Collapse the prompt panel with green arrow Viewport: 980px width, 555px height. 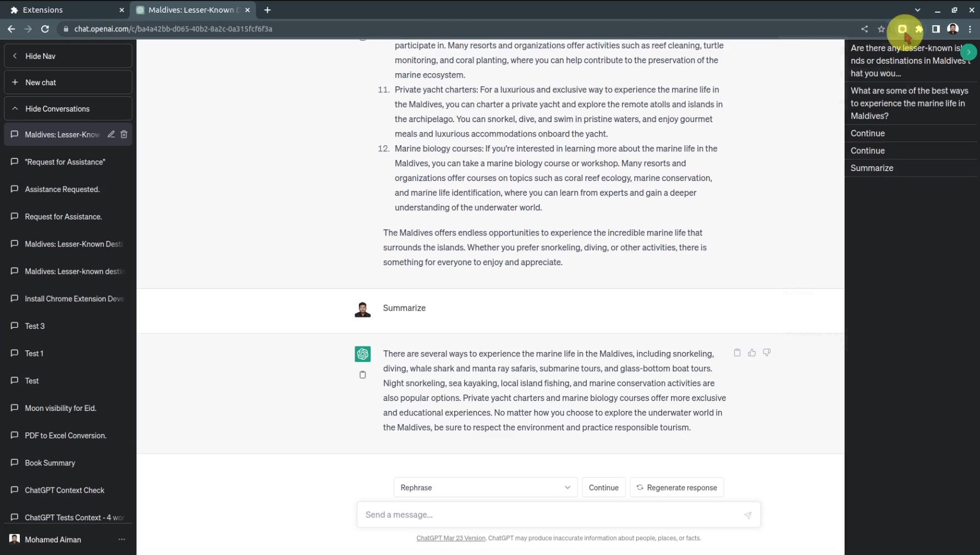968,52
